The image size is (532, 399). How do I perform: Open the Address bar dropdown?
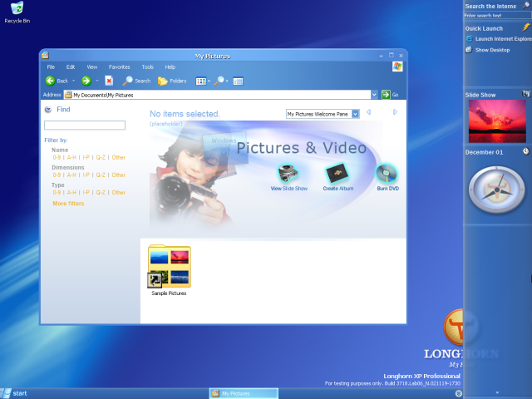[374, 95]
